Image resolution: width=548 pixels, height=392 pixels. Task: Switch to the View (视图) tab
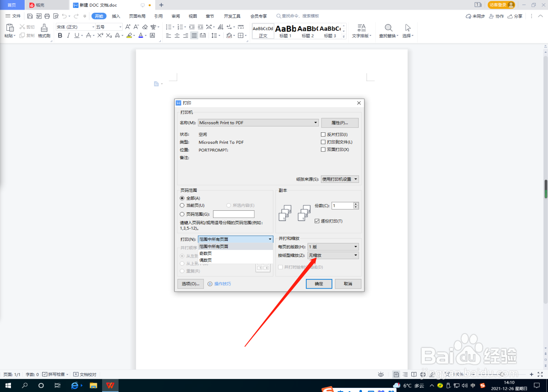click(x=193, y=16)
